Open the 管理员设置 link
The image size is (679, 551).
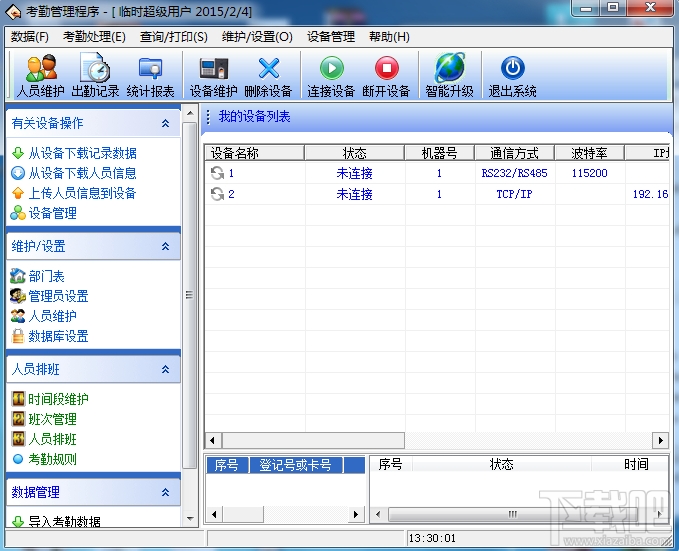(58, 296)
